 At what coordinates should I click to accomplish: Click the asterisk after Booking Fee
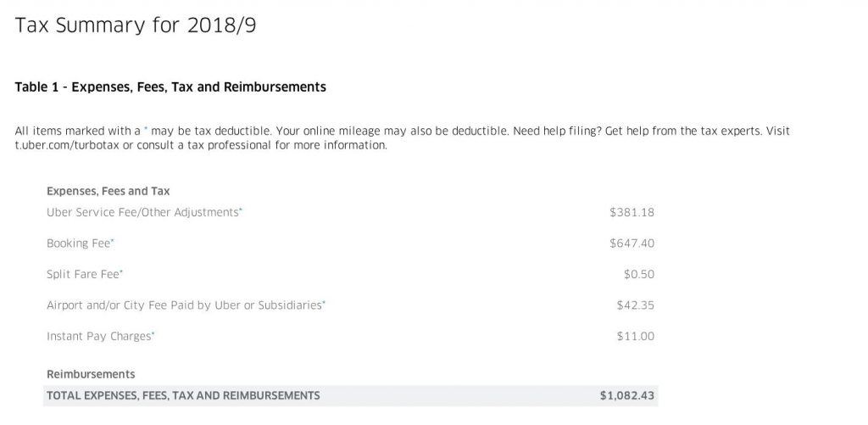(x=113, y=240)
